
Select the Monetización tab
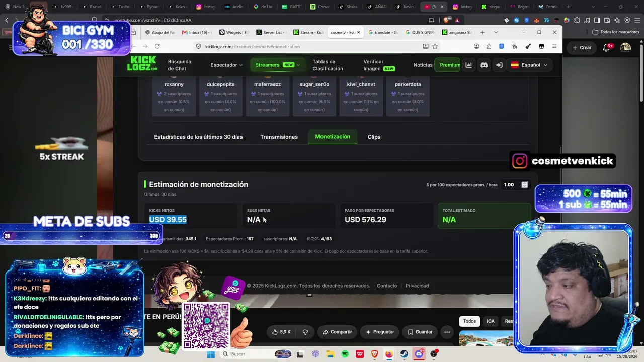(333, 137)
